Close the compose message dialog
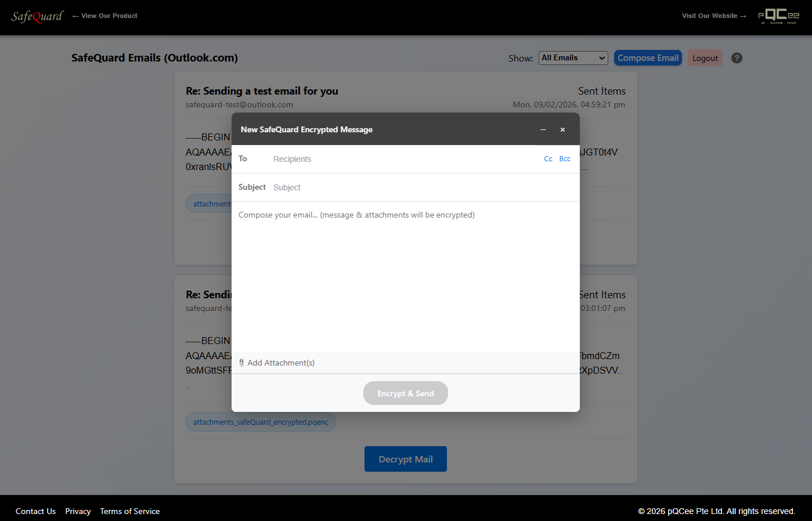The width and height of the screenshot is (812, 521). pyautogui.click(x=562, y=129)
